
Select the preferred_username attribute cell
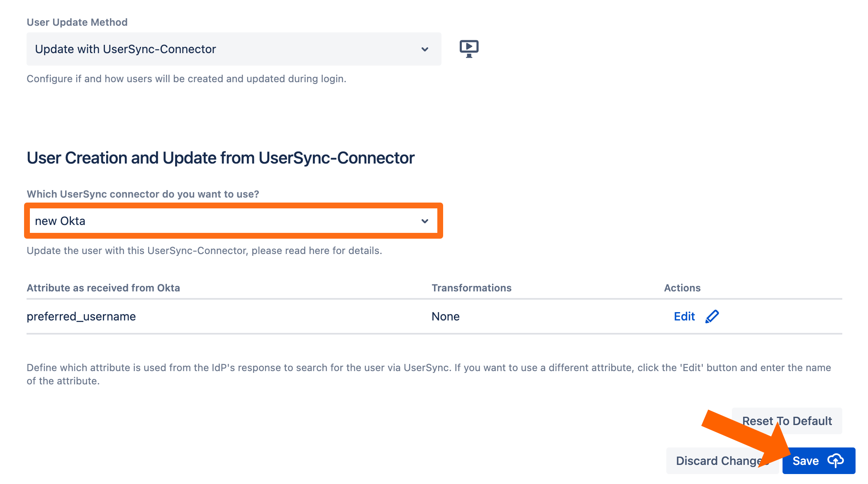[x=81, y=316]
